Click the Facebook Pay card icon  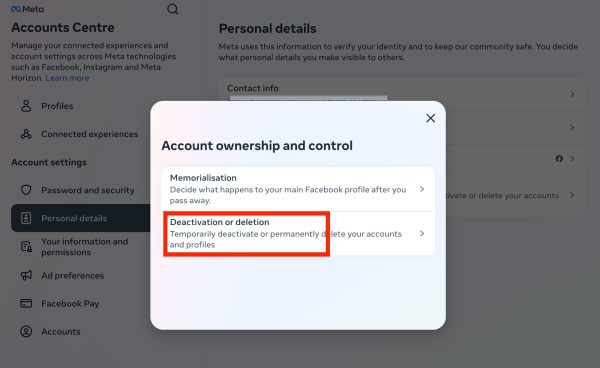[x=26, y=303]
